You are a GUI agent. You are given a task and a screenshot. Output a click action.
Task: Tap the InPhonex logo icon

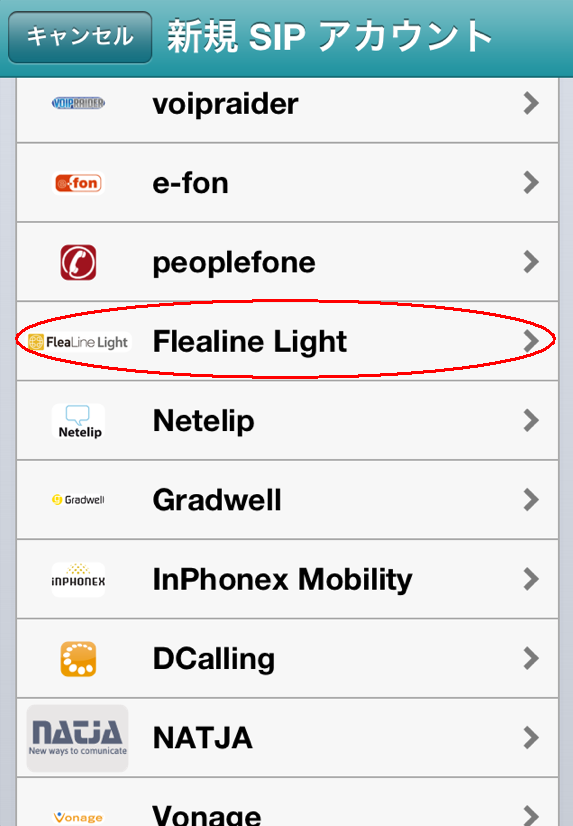pos(78,579)
